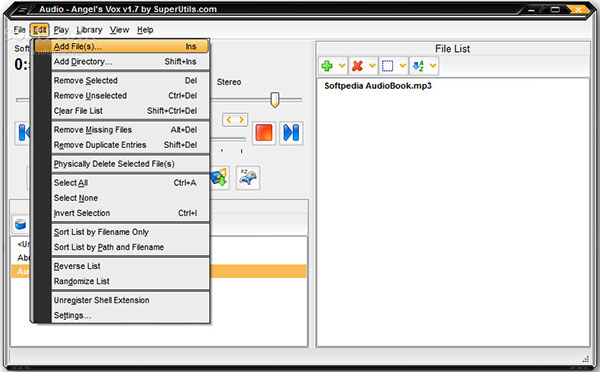
Task: Open the Library menu
Action: 89,30
